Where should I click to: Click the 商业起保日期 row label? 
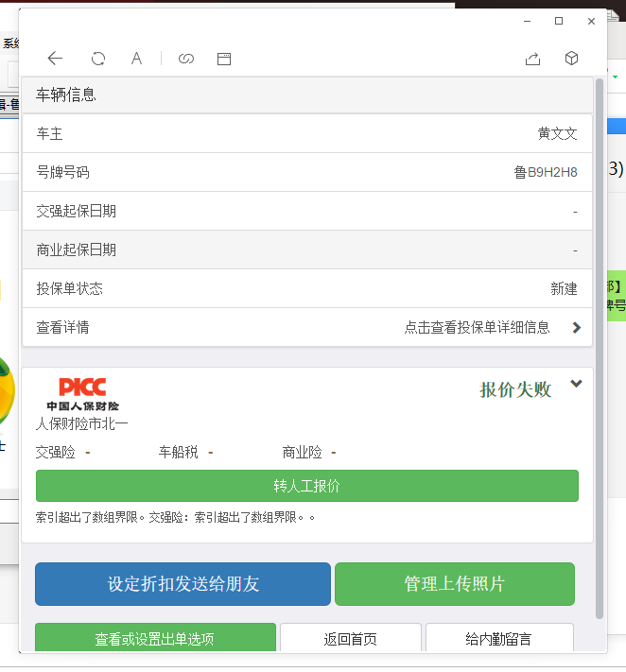[77, 250]
